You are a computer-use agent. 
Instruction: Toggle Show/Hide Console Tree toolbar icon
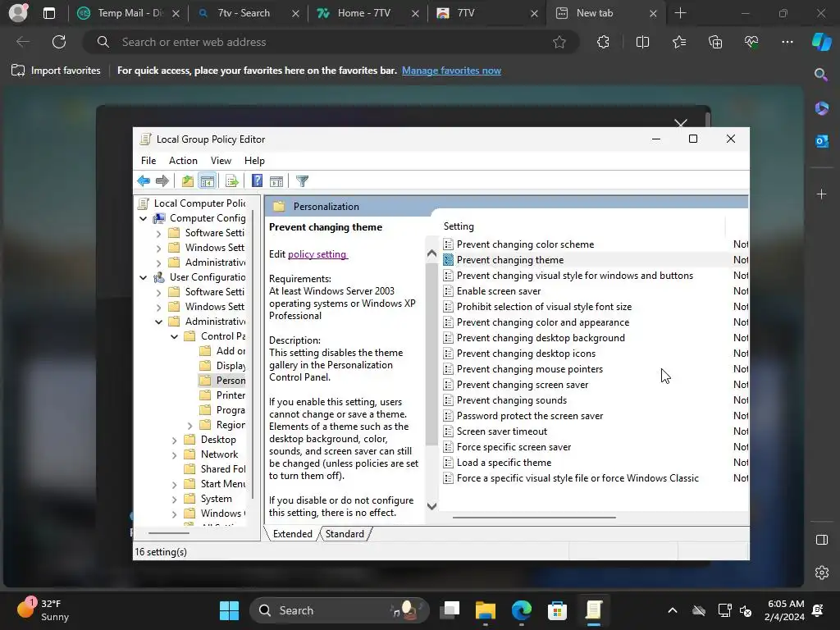[x=207, y=181]
